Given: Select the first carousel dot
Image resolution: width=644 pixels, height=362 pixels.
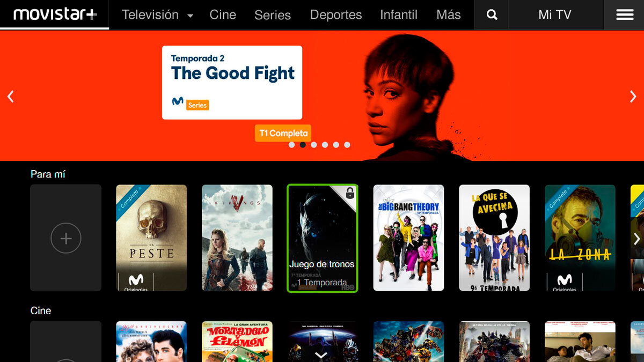Looking at the screenshot, I should coord(291,145).
